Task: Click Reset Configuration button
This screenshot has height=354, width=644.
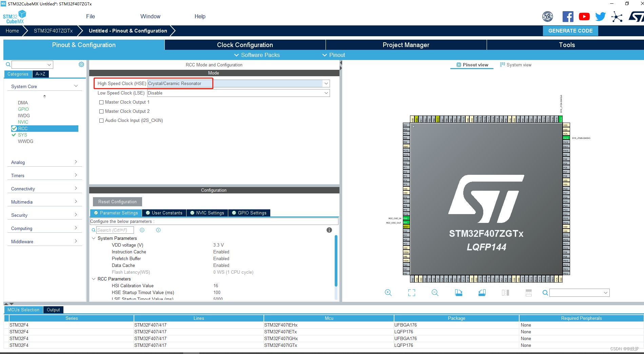Action: click(117, 202)
